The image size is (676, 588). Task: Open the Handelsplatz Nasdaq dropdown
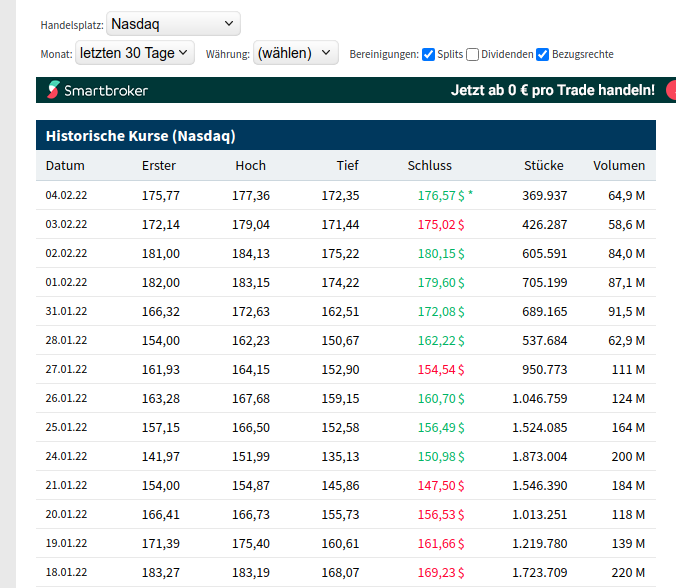pos(172,23)
